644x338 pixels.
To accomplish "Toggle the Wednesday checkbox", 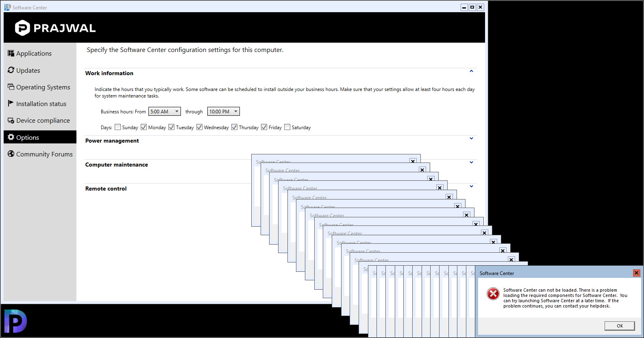I will coord(199,127).
